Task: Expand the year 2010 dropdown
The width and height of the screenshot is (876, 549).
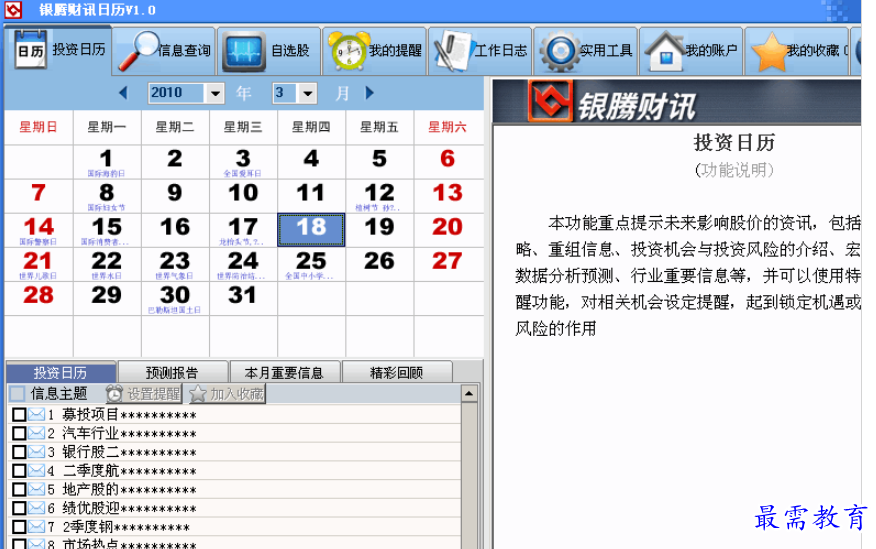Action: (x=215, y=93)
